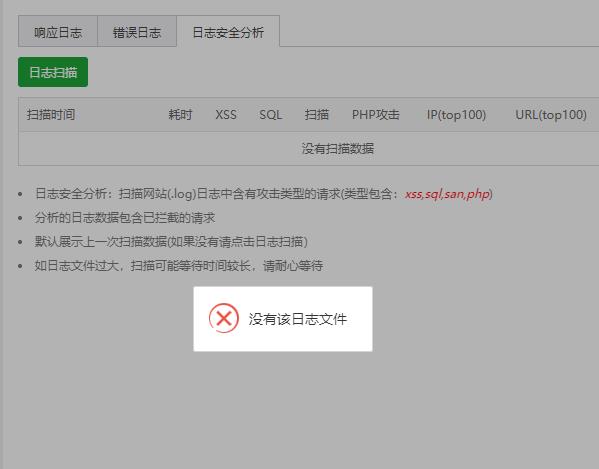Viewport: 599px width, 469px height.
Task: Click the red xss,sql,san,php text
Action: [447, 194]
